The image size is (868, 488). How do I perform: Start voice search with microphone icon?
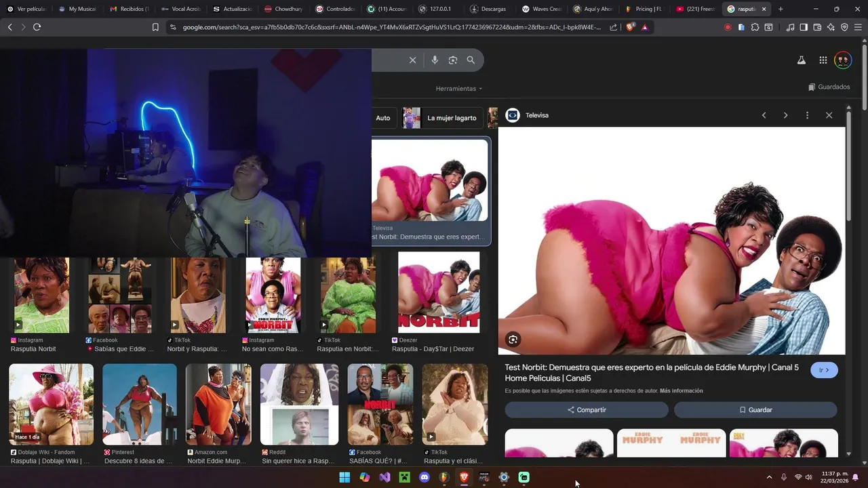point(435,60)
